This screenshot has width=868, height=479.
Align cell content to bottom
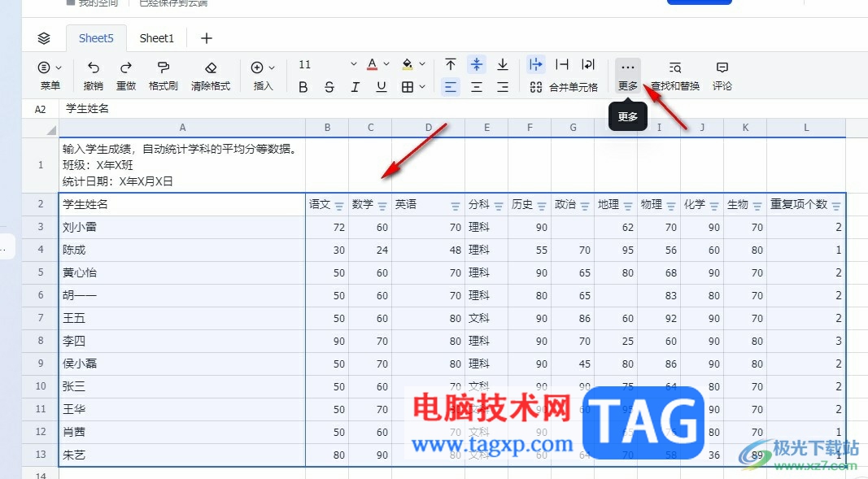503,65
